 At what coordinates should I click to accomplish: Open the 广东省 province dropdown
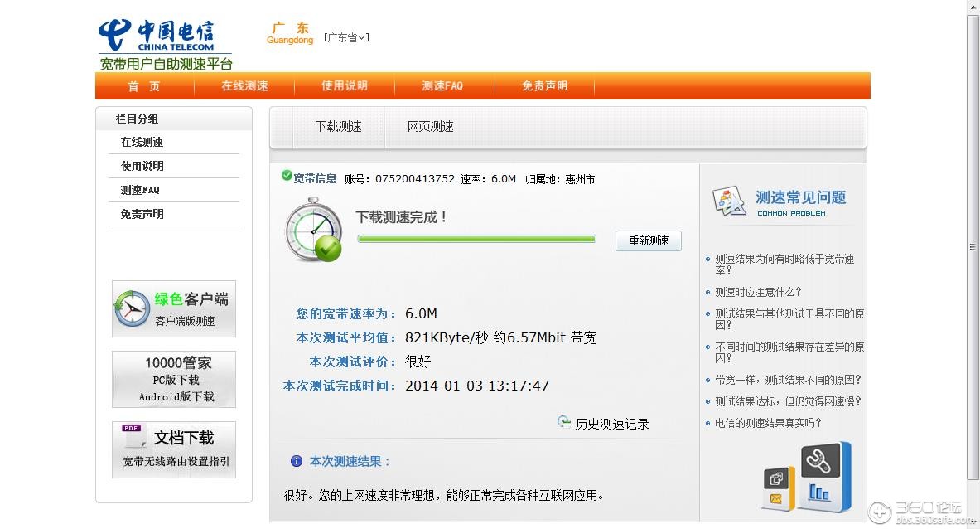tap(346, 37)
